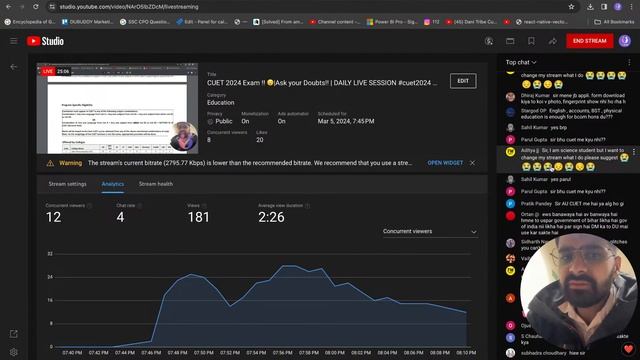
Task: Open the Encyclopedia bookmark
Action: (x=30, y=22)
